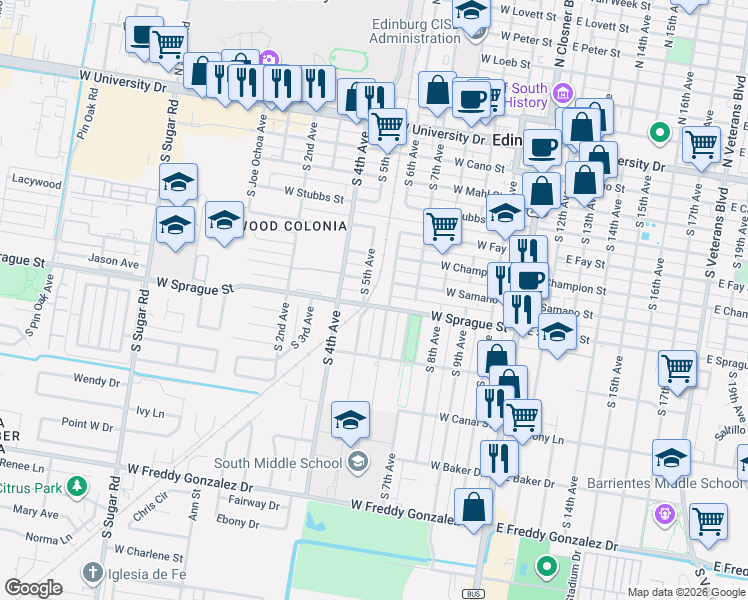This screenshot has width=748, height=600.
Task: Click the Wendy Dr street label
Action: point(97,380)
